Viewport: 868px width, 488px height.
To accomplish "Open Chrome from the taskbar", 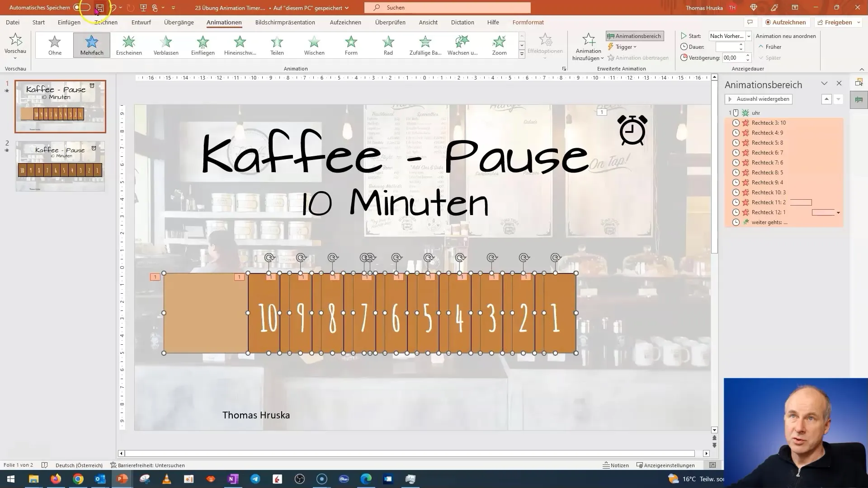I will 78,479.
